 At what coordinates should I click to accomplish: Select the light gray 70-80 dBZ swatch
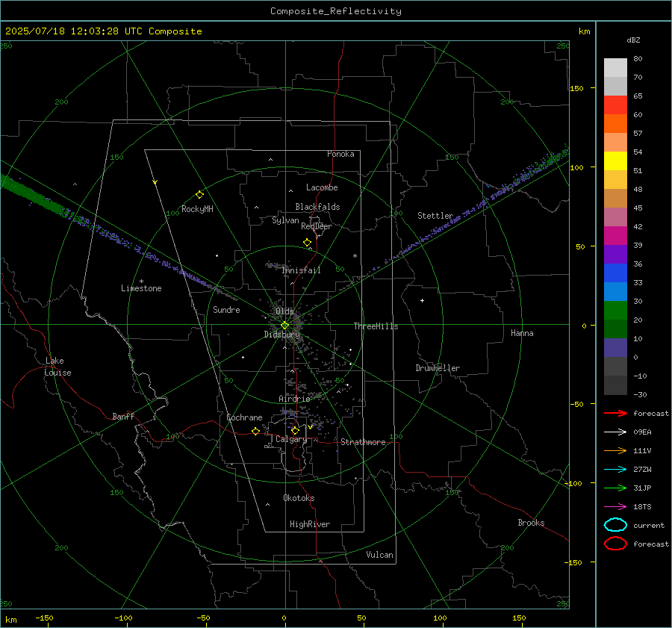[615, 67]
